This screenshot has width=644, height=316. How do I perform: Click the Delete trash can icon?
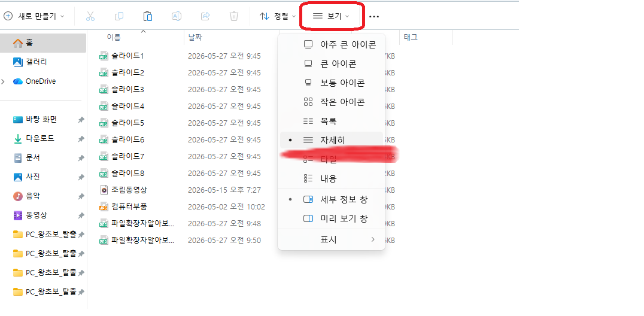point(233,16)
